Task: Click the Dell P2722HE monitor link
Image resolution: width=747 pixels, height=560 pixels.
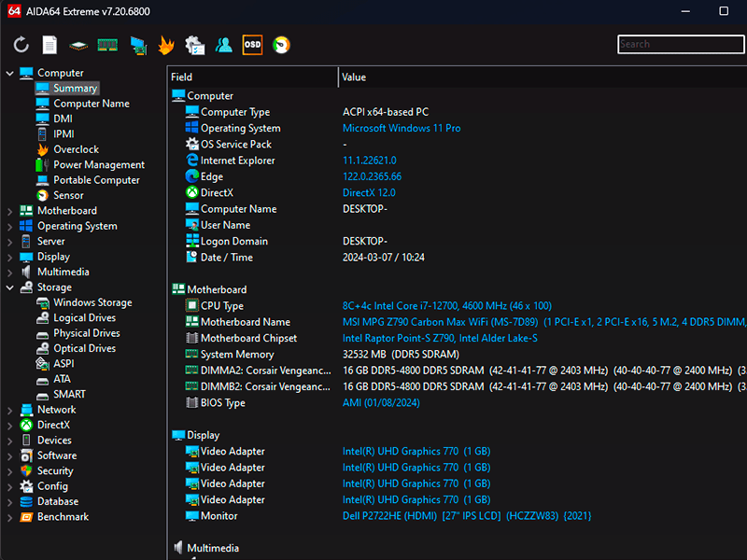Action: coord(467,516)
